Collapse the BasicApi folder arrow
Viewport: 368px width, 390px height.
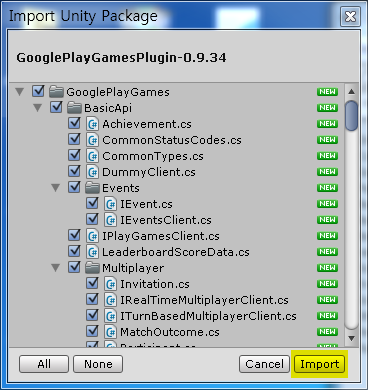[38, 108]
